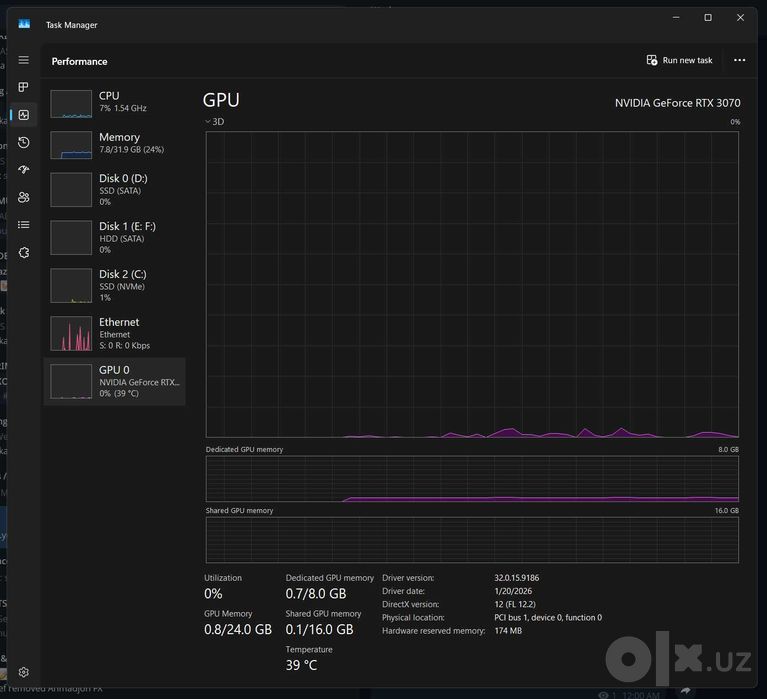Open the App history page icon
This screenshot has width=767, height=699.
(x=23, y=142)
